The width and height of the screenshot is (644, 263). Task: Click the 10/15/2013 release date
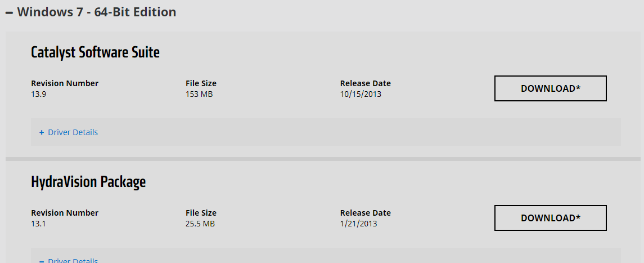(x=361, y=94)
